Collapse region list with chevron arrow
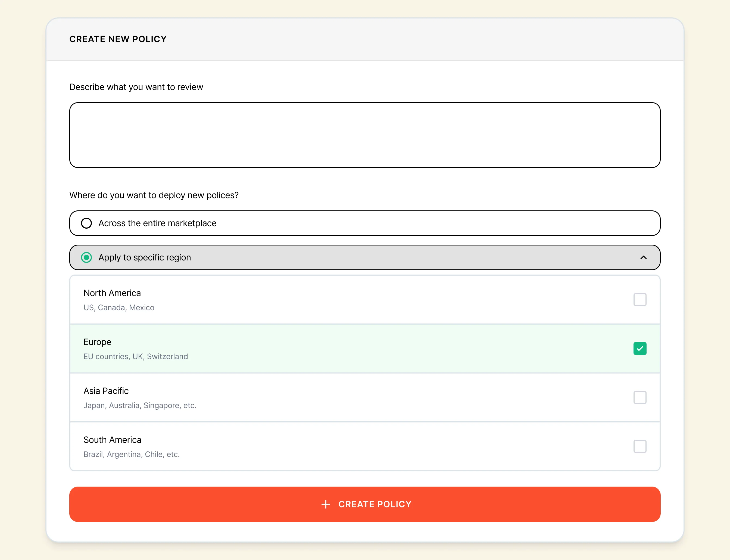Screen dimensions: 730x560 point(643,258)
